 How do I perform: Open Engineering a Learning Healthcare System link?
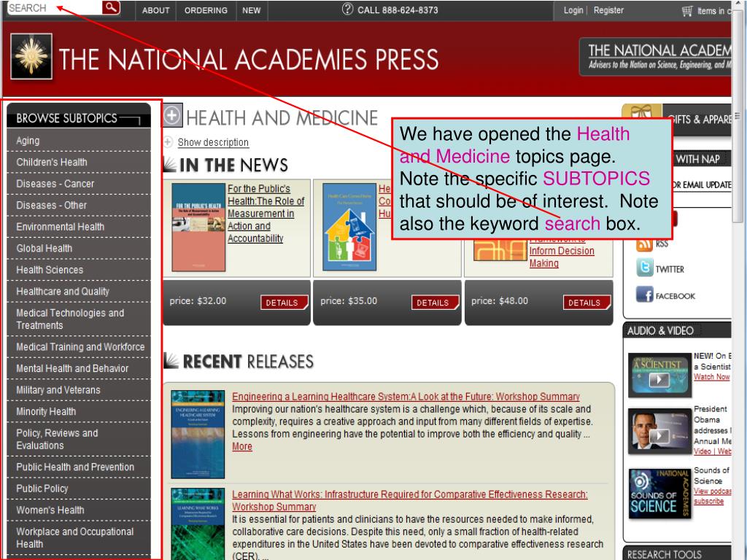pyautogui.click(x=406, y=396)
